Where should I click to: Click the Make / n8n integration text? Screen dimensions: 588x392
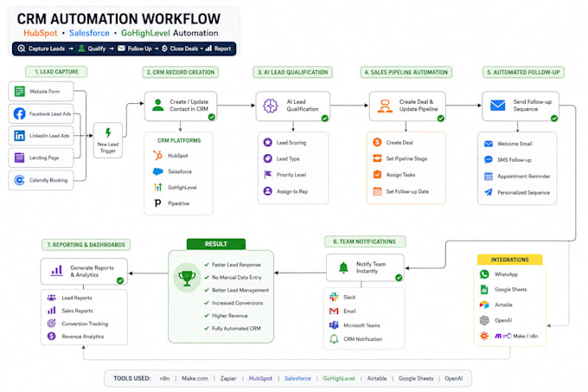(x=525, y=336)
